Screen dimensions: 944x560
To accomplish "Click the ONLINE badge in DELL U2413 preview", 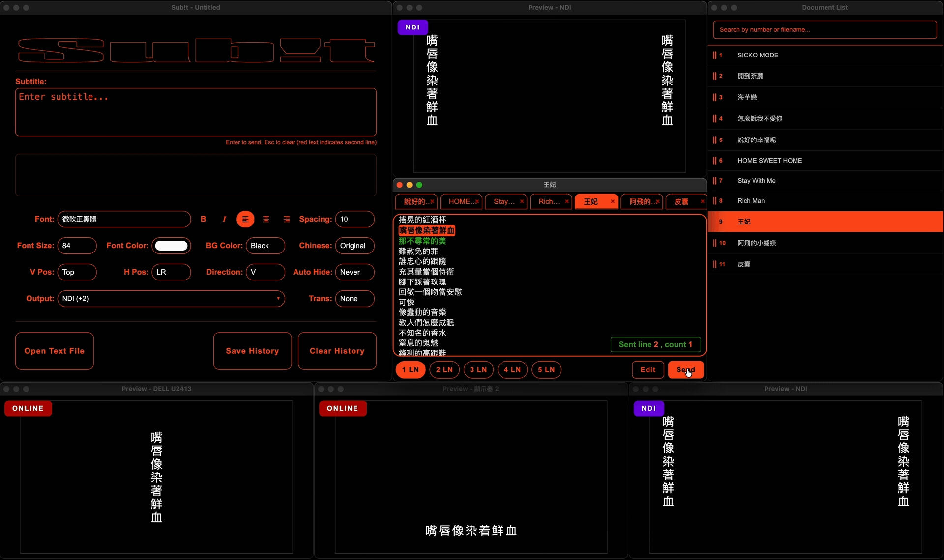I will pyautogui.click(x=28, y=408).
